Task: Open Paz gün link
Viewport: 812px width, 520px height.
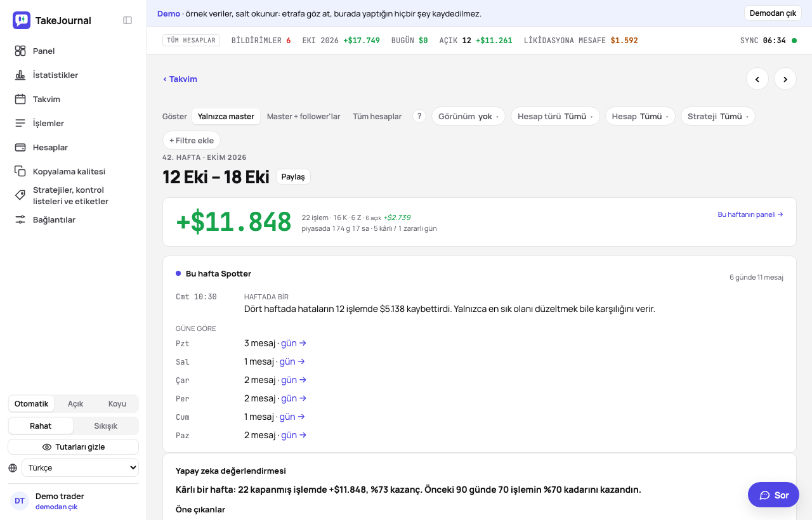Action: (x=294, y=435)
